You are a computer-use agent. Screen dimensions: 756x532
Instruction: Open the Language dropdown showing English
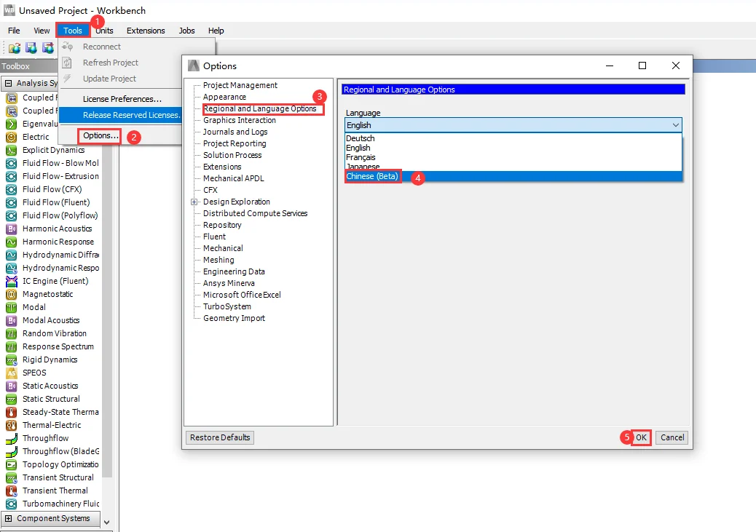point(513,125)
